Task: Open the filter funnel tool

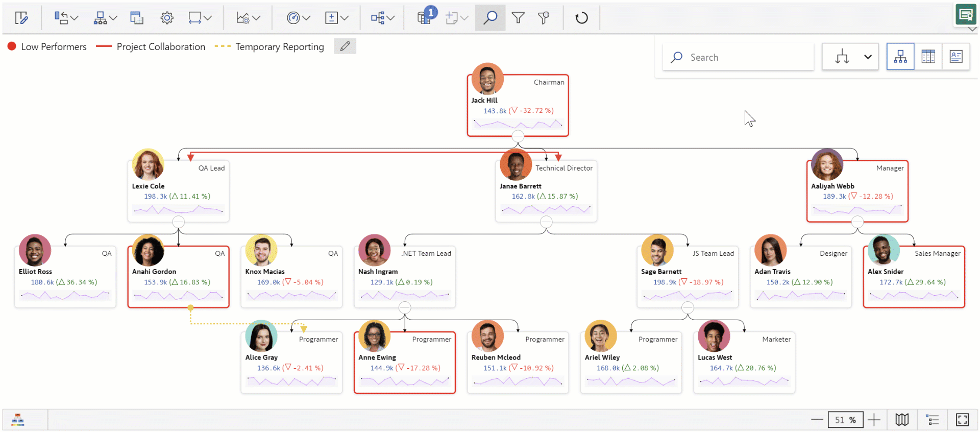Action: click(x=518, y=18)
